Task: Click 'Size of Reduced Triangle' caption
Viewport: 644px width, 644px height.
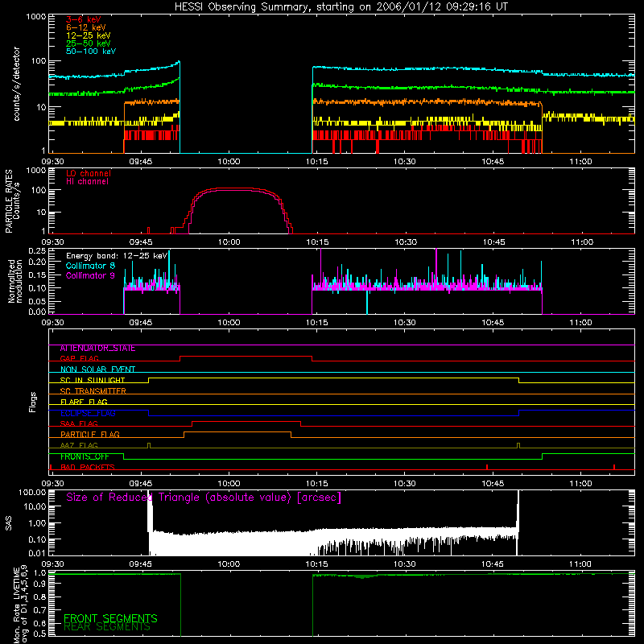Action: [x=204, y=497]
